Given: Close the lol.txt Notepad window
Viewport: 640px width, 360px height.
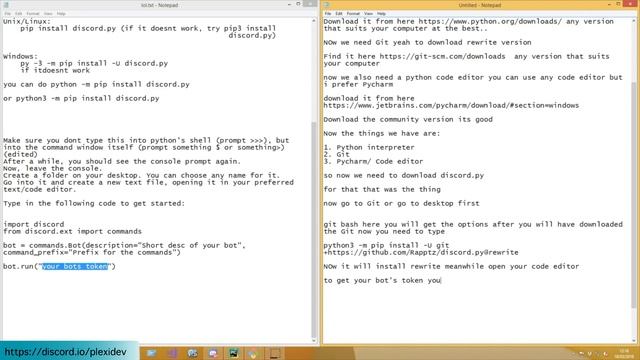Looking at the screenshot, I should (x=310, y=4).
